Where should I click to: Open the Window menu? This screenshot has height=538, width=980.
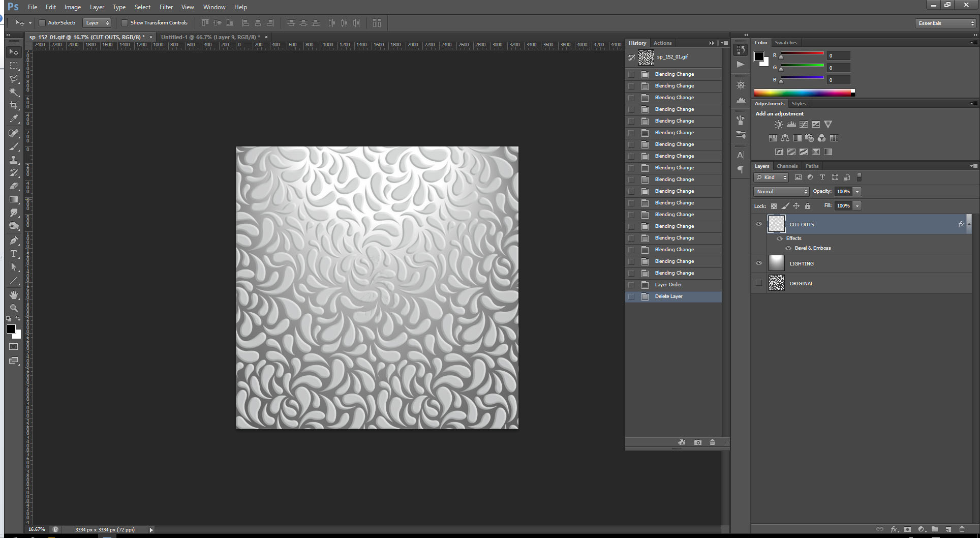tap(214, 7)
